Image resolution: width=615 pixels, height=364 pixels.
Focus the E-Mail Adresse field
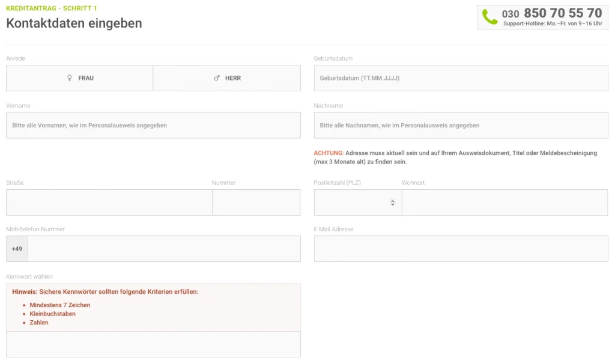coord(461,249)
